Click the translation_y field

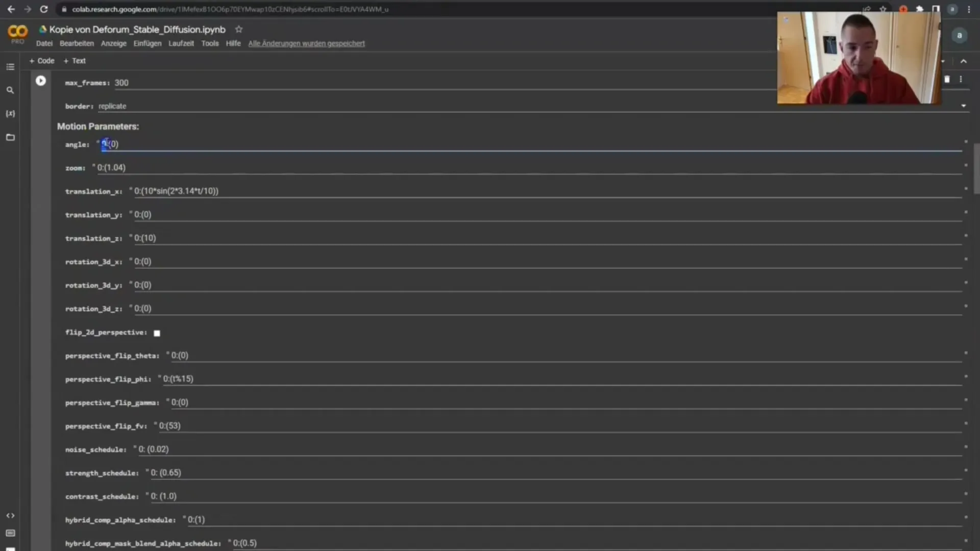pyautogui.click(x=547, y=215)
